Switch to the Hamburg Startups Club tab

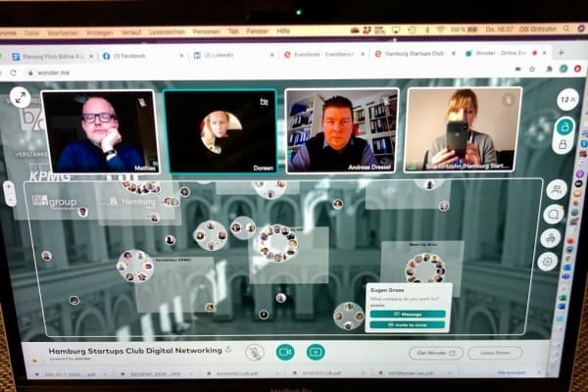(x=414, y=54)
